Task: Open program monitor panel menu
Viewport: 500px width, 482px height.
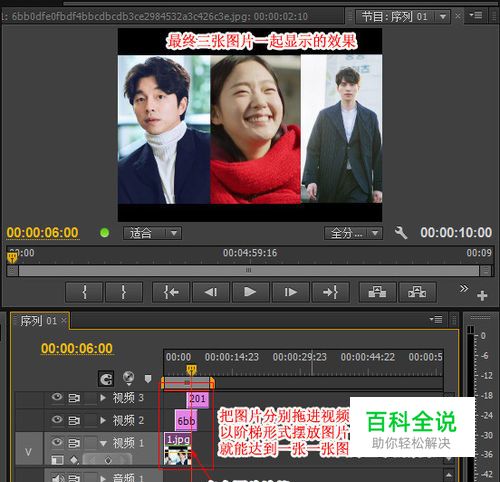Action: 476,15
